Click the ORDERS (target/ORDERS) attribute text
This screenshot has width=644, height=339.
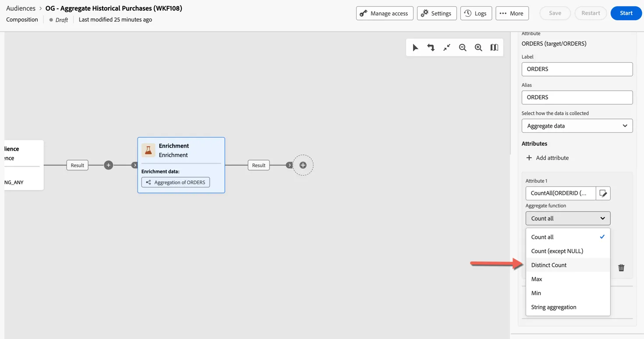(x=554, y=43)
